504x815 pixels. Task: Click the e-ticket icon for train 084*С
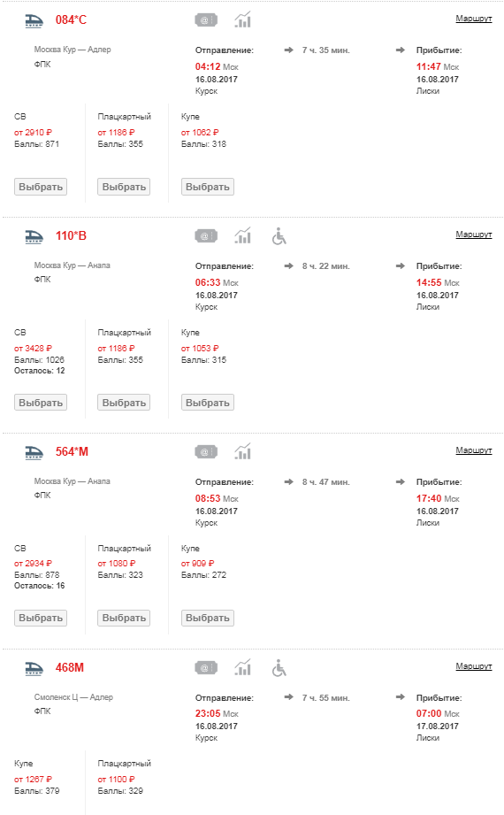[206, 20]
